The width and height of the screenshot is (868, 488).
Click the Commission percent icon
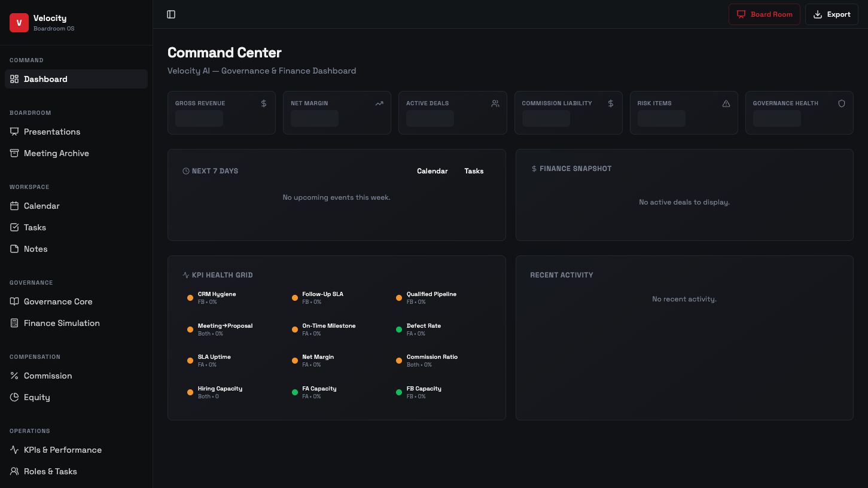click(x=14, y=376)
